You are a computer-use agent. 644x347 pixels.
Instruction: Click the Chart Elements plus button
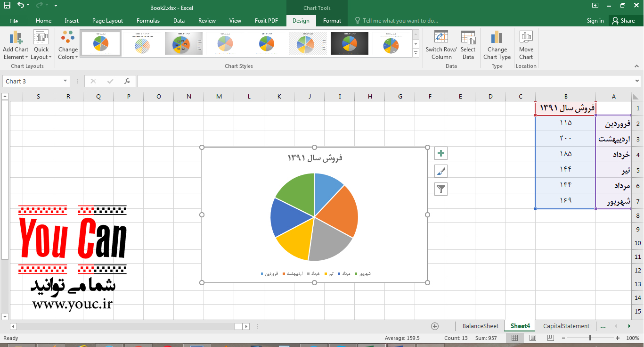pyautogui.click(x=441, y=153)
